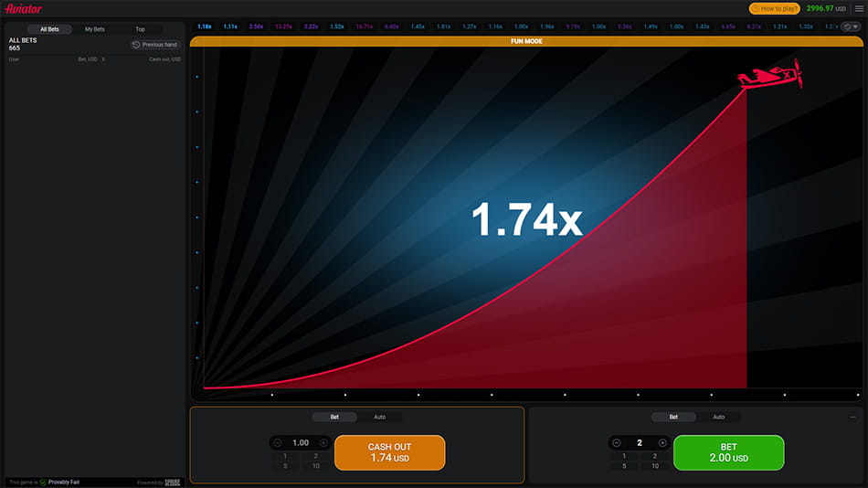Click the 3.50x result in history bar
The image size is (868, 488).
pyautogui.click(x=256, y=27)
